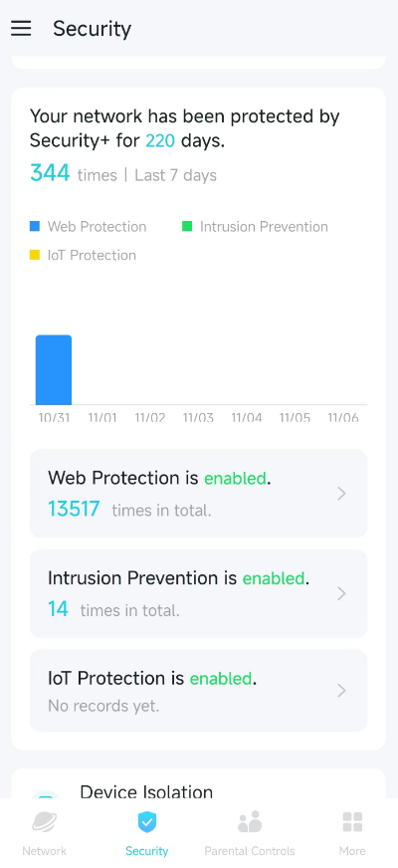Expand Intrusion Prevention details chevron
The width and height of the screenshot is (398, 868).
point(341,593)
